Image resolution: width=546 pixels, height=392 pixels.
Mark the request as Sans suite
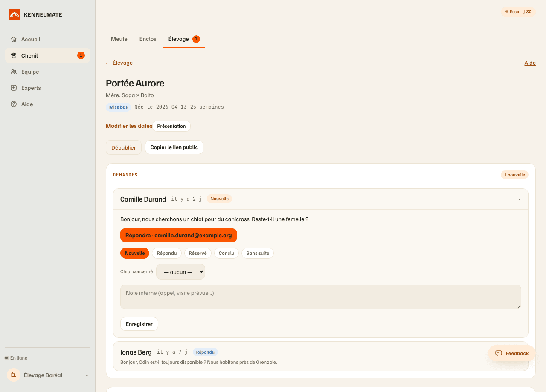(258, 253)
